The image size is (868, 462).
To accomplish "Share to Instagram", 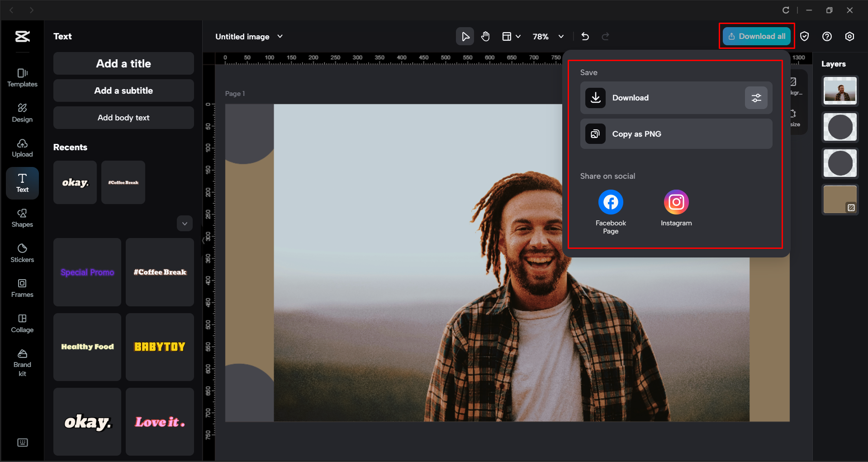I will click(676, 202).
